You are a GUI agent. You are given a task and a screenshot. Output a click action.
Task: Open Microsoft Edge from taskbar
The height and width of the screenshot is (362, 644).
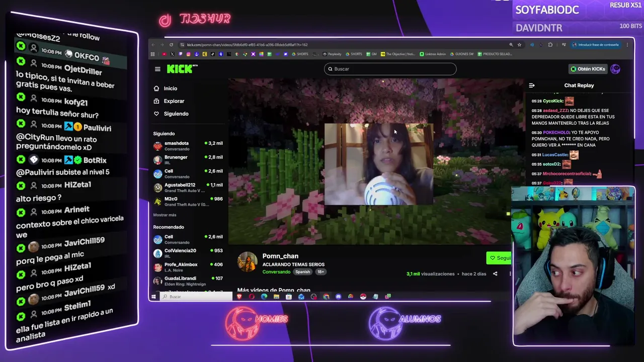point(264,297)
